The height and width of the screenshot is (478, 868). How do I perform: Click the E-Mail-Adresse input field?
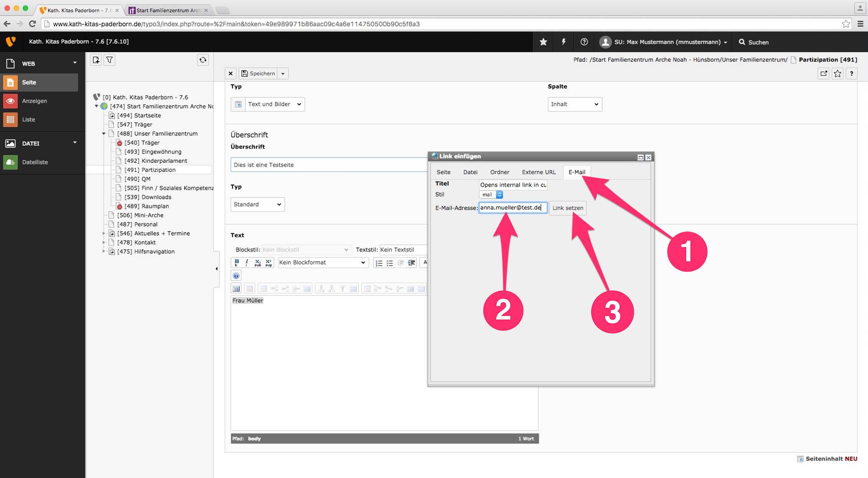coord(512,208)
